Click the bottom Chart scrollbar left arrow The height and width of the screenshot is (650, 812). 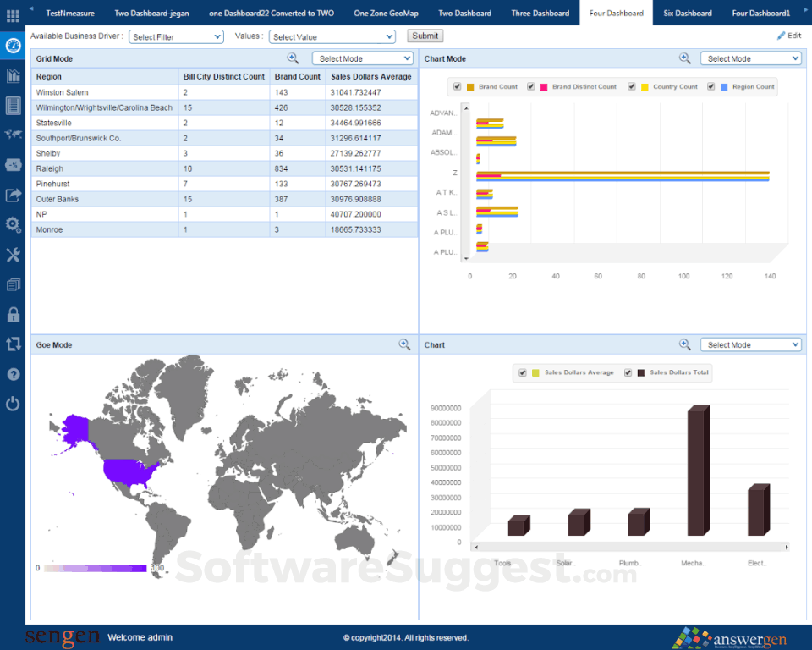click(x=476, y=547)
